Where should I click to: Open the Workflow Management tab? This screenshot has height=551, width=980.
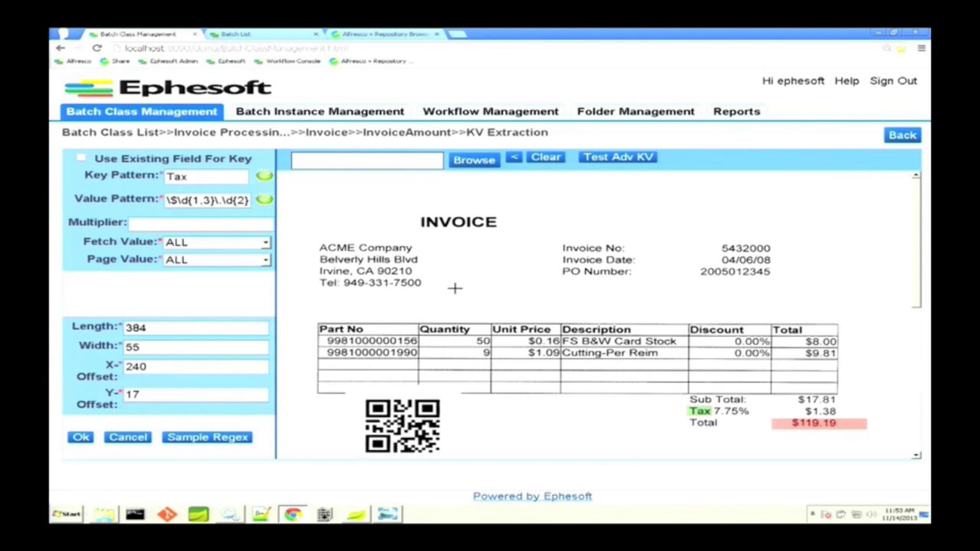(490, 112)
